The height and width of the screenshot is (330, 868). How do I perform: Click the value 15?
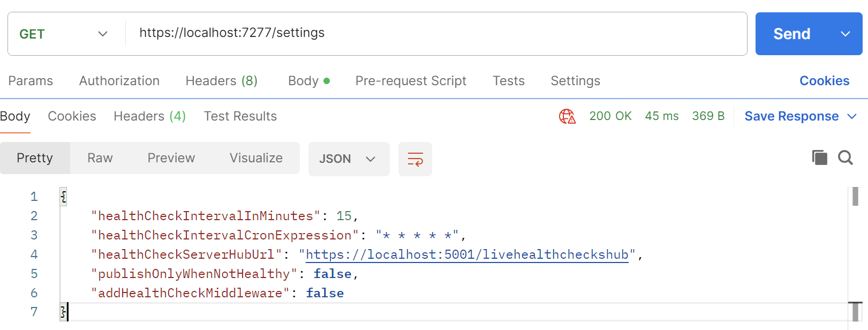(344, 216)
